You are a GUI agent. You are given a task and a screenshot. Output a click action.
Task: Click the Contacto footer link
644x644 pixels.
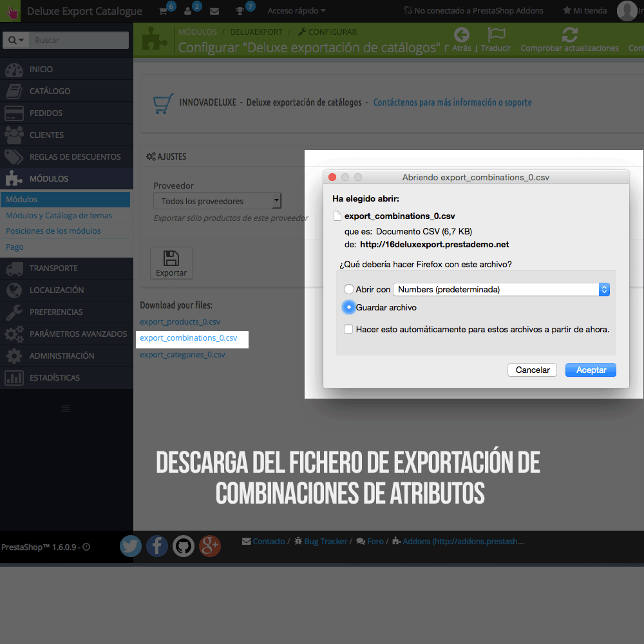264,542
